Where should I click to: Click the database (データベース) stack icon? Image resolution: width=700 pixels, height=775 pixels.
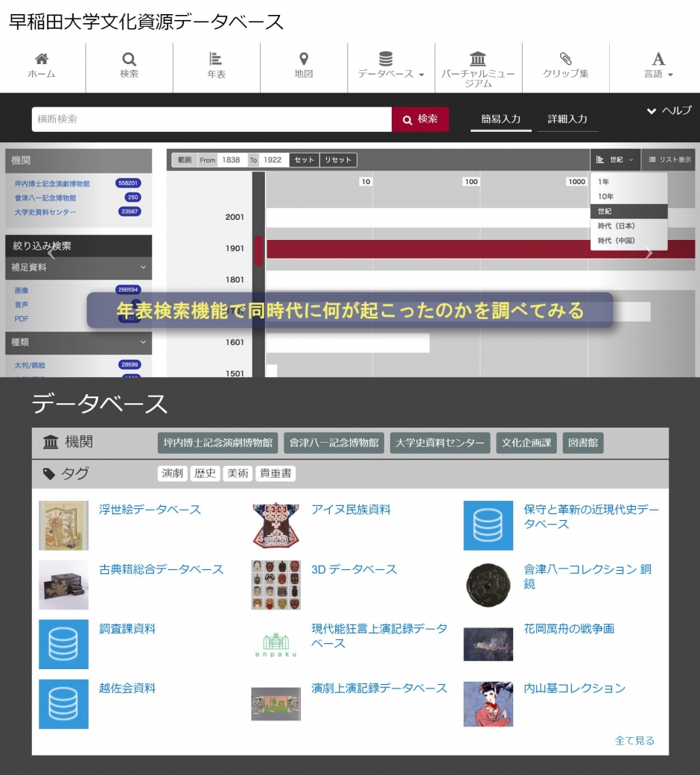point(386,60)
